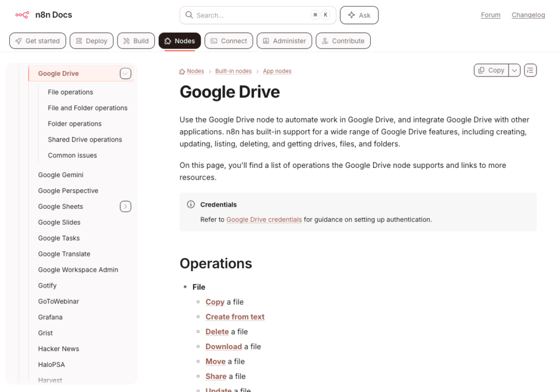Screen dimensions: 560x392
Task: Focus the Search input field
Action: pos(258,15)
